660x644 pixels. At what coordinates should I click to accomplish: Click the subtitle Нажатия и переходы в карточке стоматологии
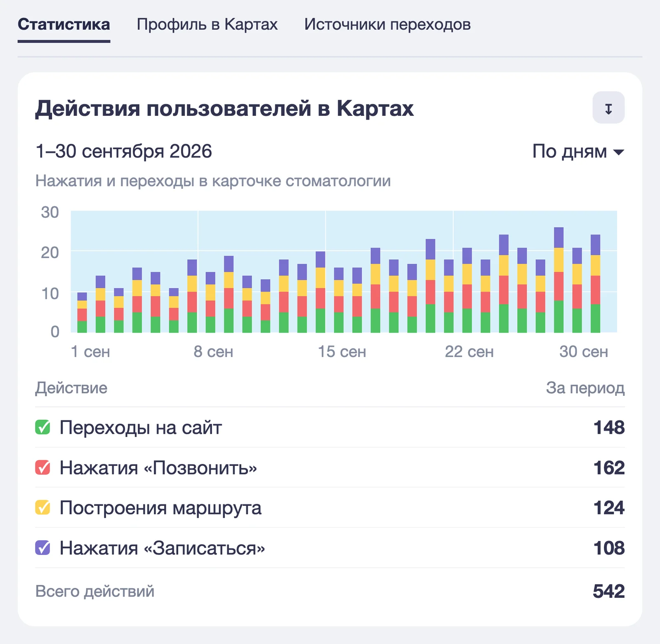pos(213,181)
